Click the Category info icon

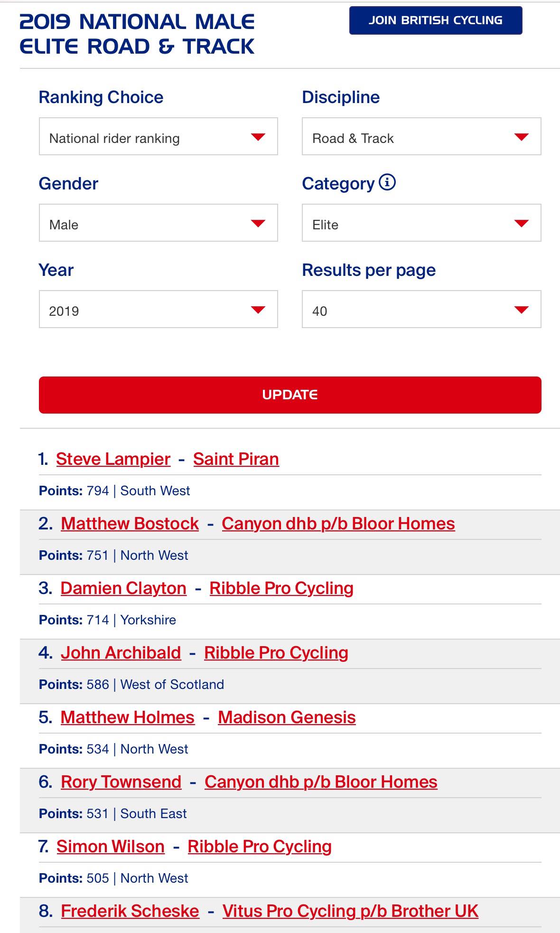coord(387,182)
